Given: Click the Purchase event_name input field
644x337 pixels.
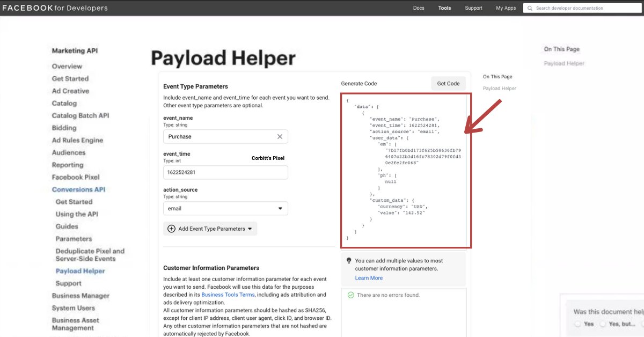Looking at the screenshot, I should [225, 136].
